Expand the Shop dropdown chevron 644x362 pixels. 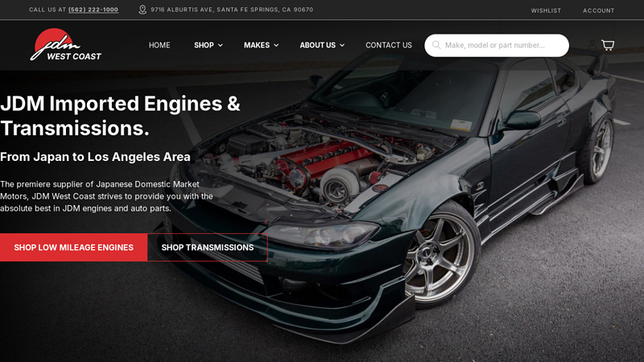coord(221,46)
